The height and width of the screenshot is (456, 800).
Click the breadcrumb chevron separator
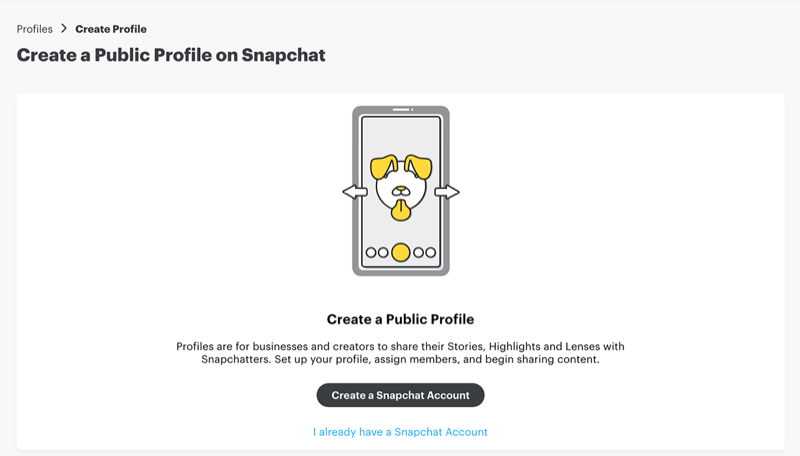tap(64, 29)
